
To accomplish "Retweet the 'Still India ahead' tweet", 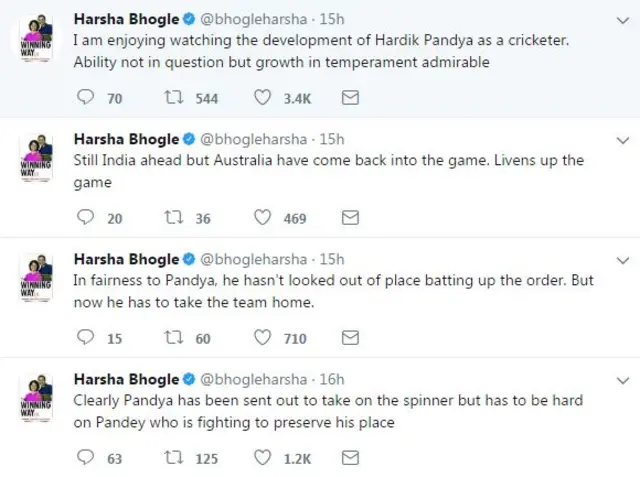I will point(175,218).
